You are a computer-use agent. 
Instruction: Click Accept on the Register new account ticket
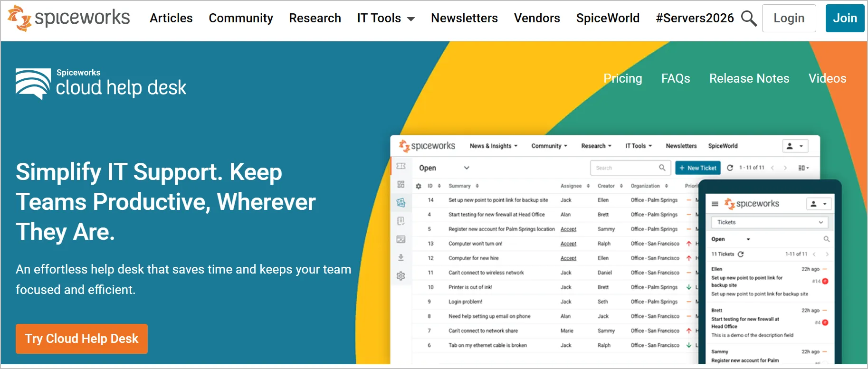568,229
